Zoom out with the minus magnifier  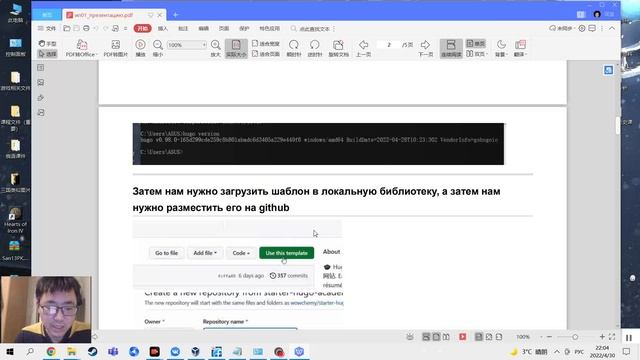158,48
